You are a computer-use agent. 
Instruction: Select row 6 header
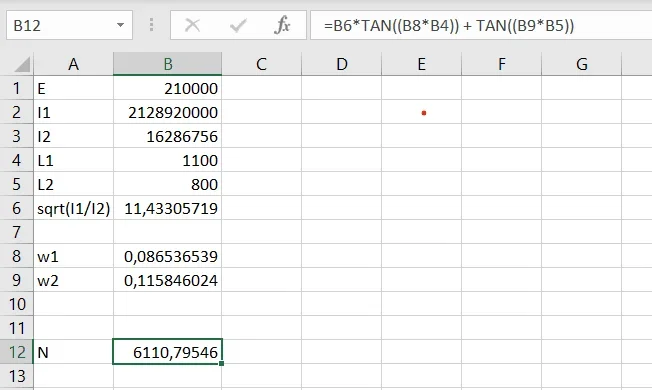tap(17, 208)
